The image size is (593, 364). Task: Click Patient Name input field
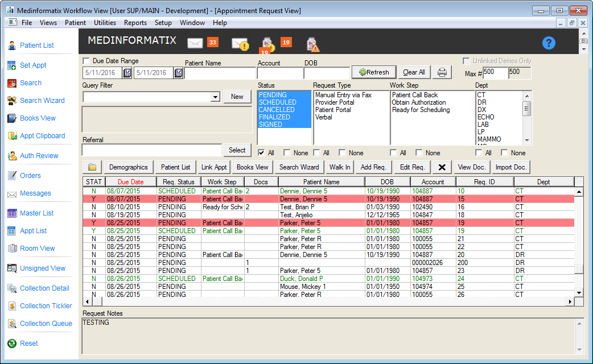[220, 73]
